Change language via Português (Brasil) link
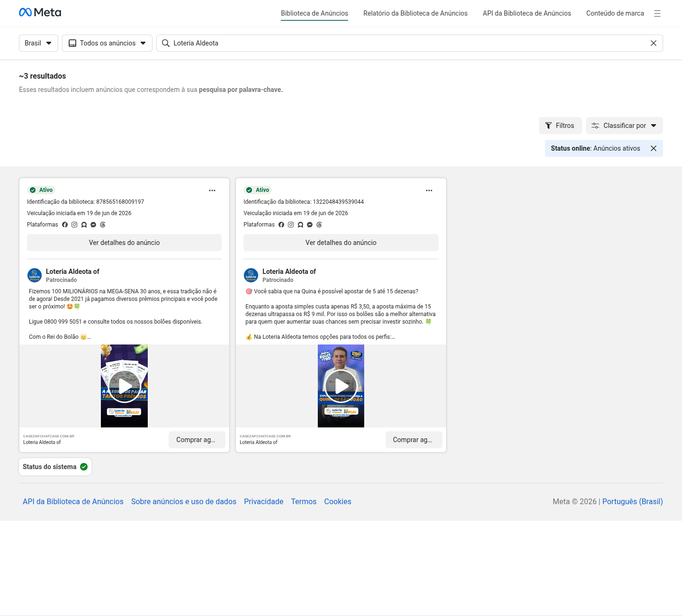The image size is (682, 616). [632, 501]
